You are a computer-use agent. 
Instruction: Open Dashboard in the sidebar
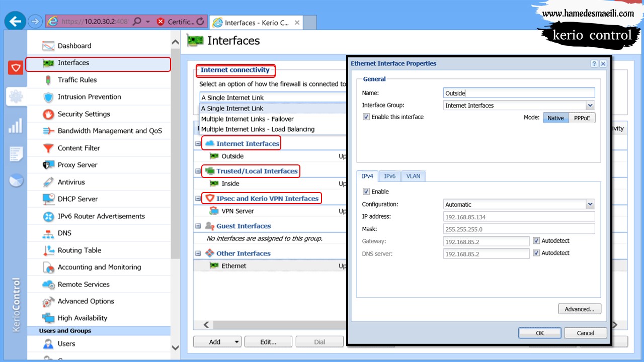click(74, 46)
